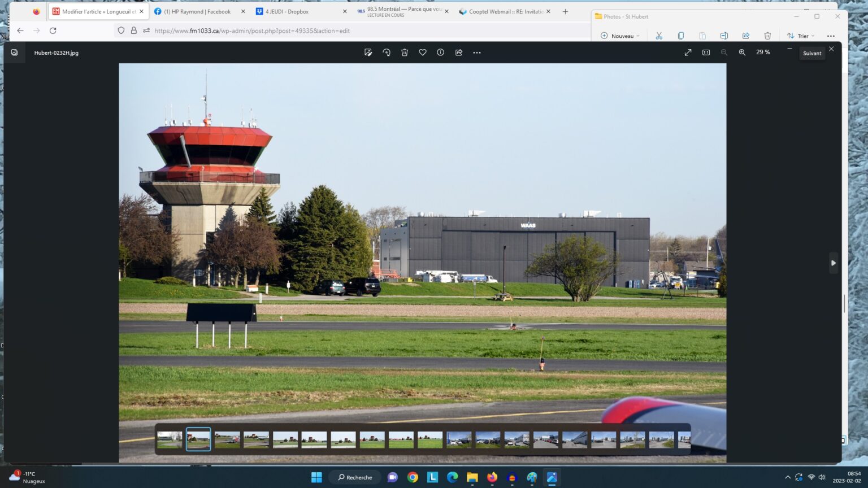Zoom in with the magnifier plus icon

(742, 53)
